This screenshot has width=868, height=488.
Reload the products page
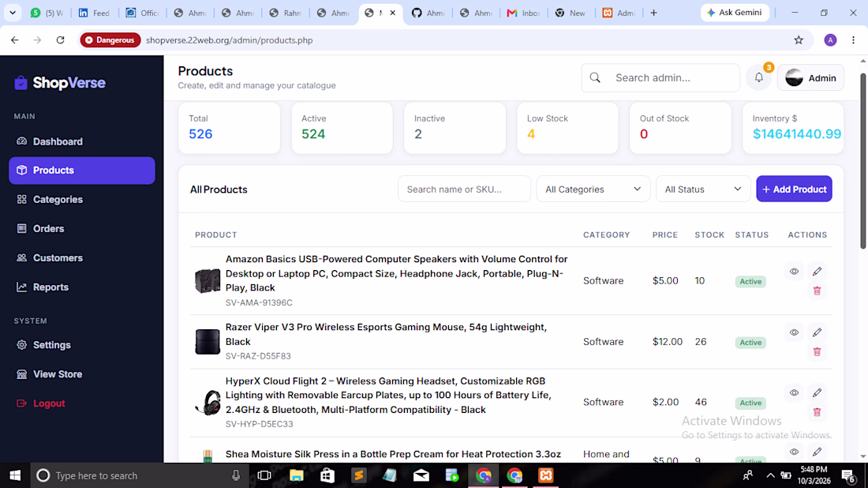pyautogui.click(x=60, y=40)
